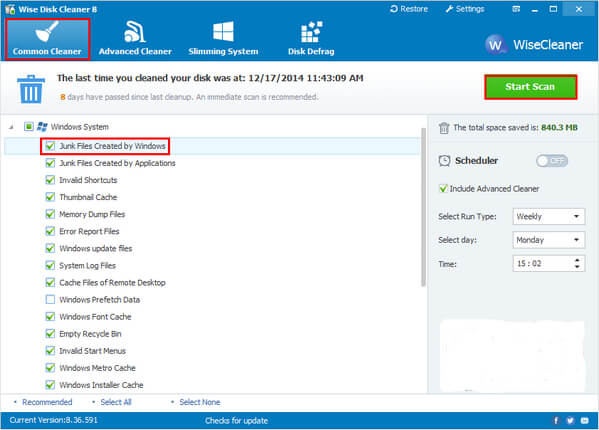Open the Common Cleaner broom icon
This screenshot has height=430, width=599.
tap(47, 32)
